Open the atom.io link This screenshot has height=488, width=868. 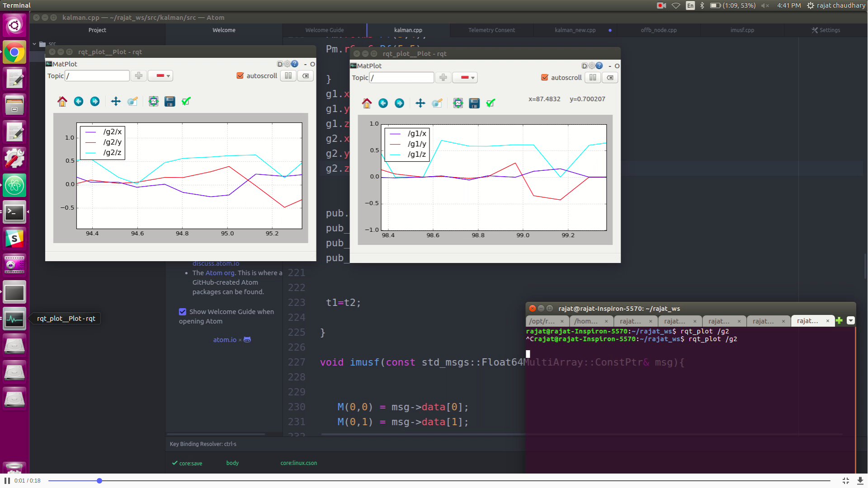pos(225,340)
